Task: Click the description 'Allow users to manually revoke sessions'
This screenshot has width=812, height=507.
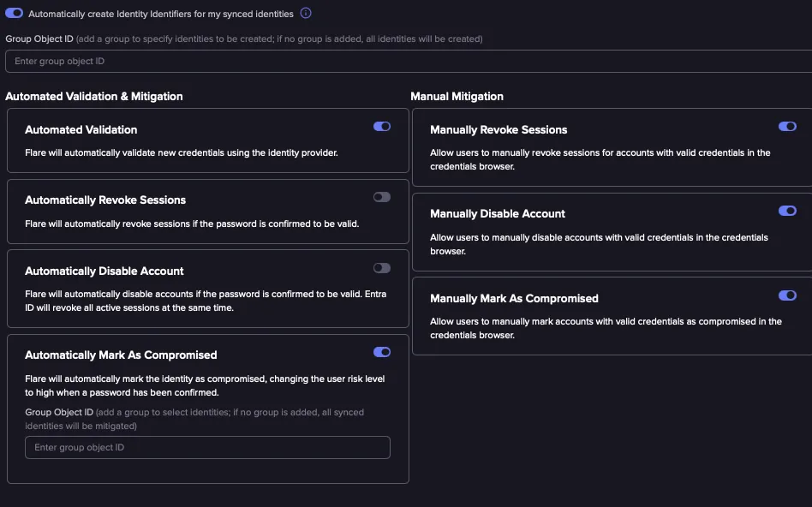Action: pos(600,159)
